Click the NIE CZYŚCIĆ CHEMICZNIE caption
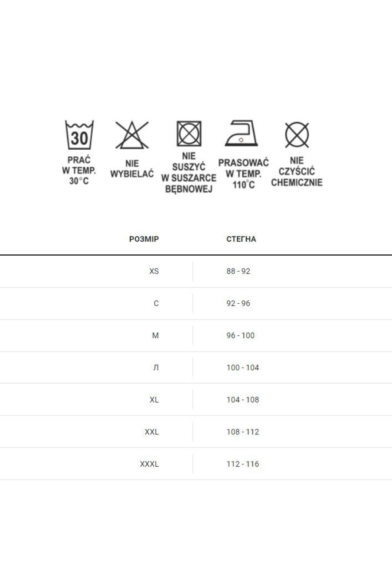Screen dimensions: 392x588 pyautogui.click(x=297, y=172)
